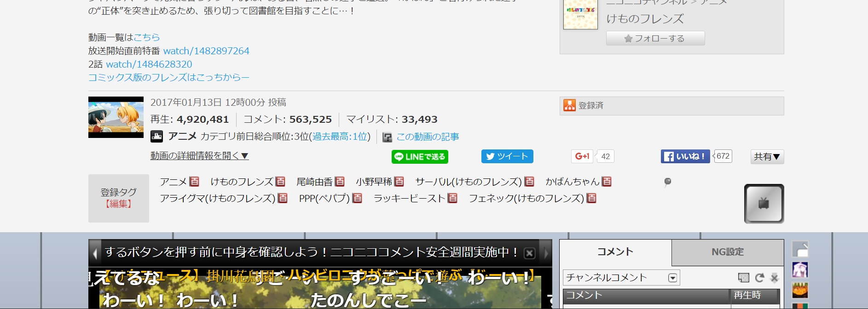The image size is (868, 309).
Task: Expand the 共有▼ share menu
Action: pos(767,157)
